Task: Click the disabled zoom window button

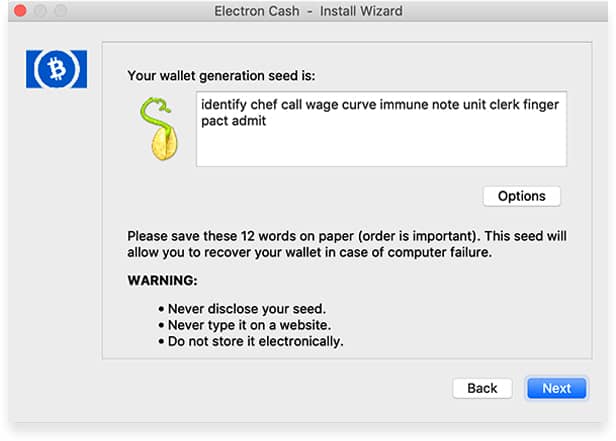Action: click(60, 11)
